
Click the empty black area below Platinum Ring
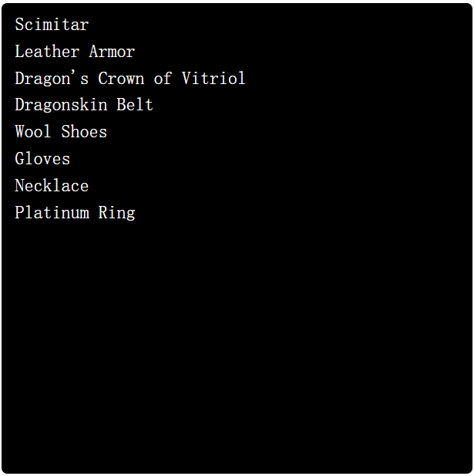pyautogui.click(x=237, y=346)
